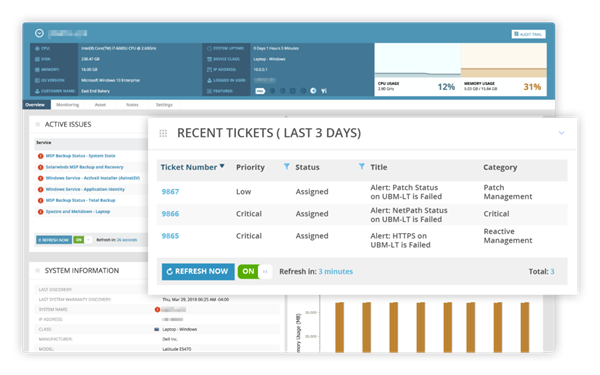Screen dimensions: 600x375
Task: Click the first orange memory usage bar
Action: (339, 328)
